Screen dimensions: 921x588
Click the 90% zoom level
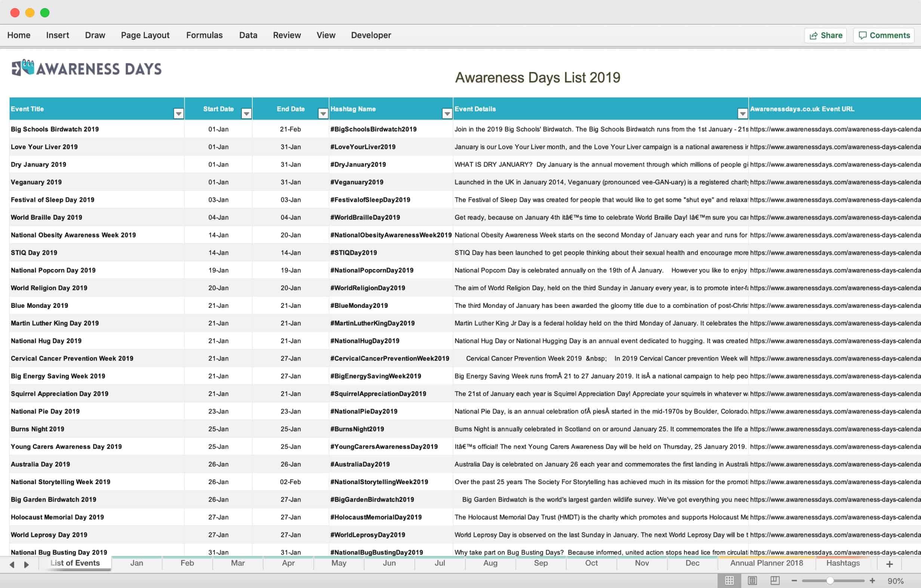coord(895,581)
